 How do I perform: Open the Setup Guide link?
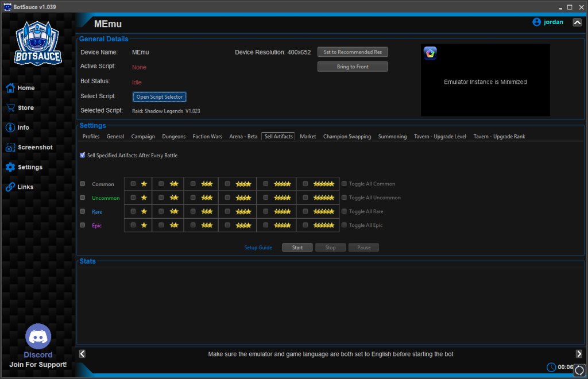coord(258,247)
